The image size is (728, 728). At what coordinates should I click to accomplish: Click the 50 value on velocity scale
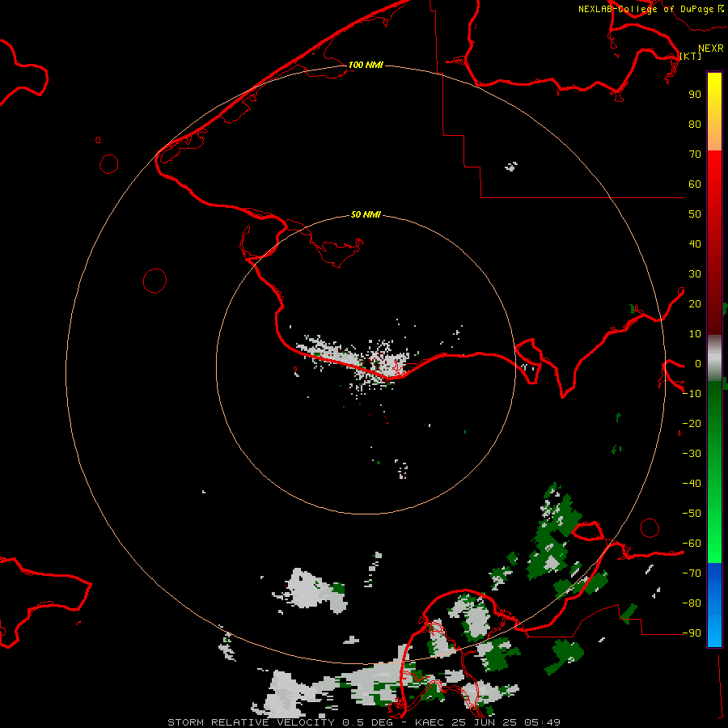coord(695,214)
